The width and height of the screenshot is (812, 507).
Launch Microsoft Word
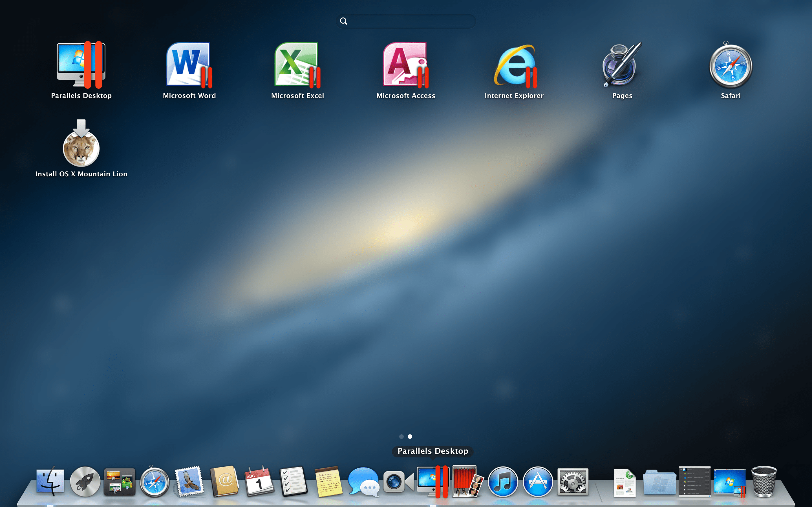(x=189, y=65)
